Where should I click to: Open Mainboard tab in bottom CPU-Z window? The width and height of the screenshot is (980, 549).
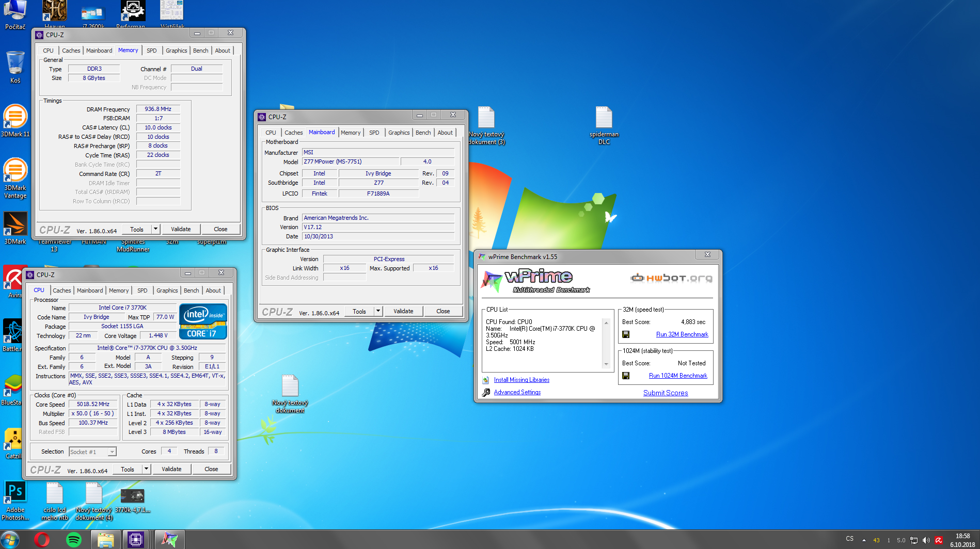click(x=90, y=290)
